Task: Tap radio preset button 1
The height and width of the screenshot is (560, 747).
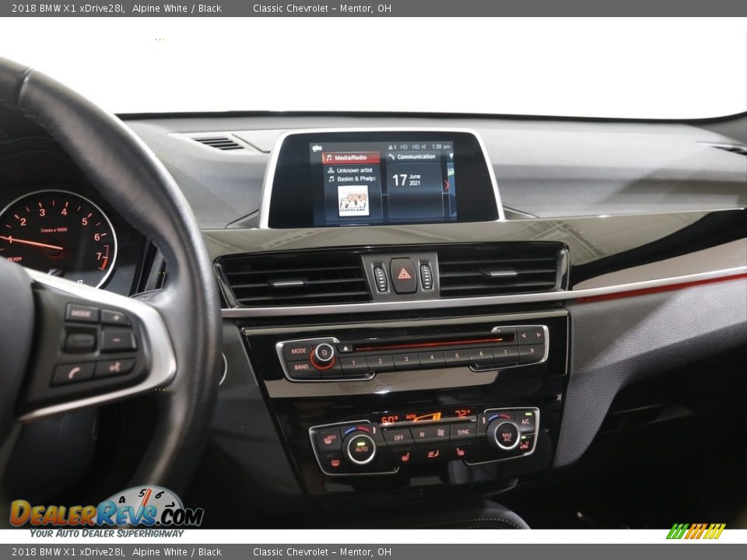Action: 355,363
